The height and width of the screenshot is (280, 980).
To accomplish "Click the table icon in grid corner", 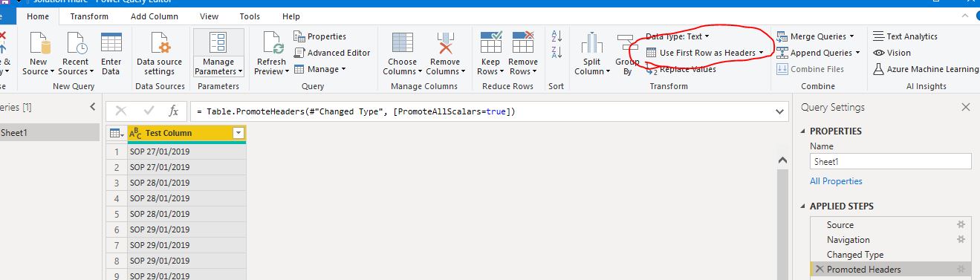I will tap(116, 133).
